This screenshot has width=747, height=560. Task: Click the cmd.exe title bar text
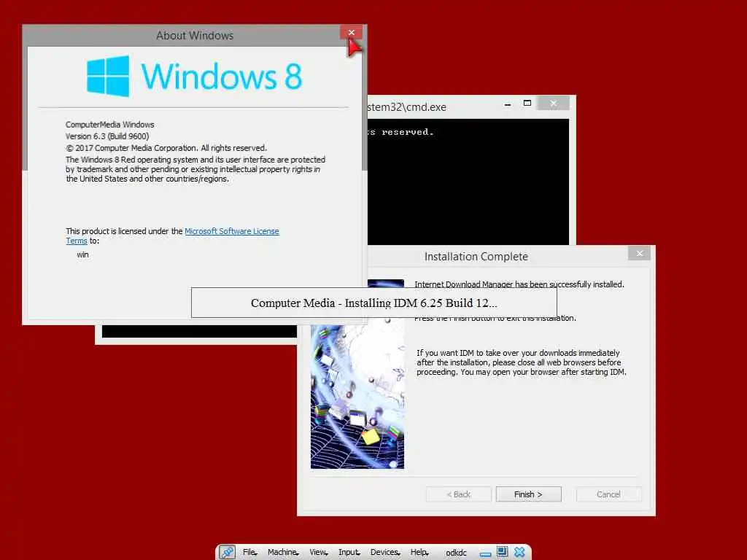pos(407,107)
